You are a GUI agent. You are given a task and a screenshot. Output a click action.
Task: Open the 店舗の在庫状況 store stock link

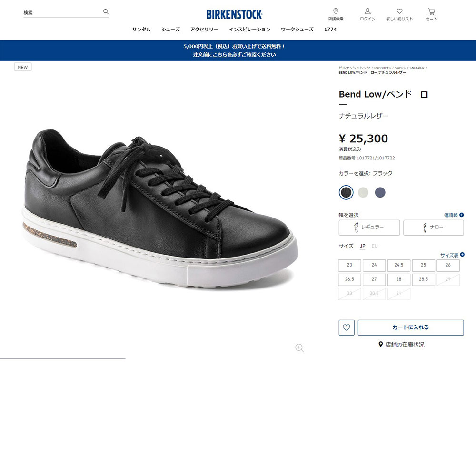(x=405, y=345)
